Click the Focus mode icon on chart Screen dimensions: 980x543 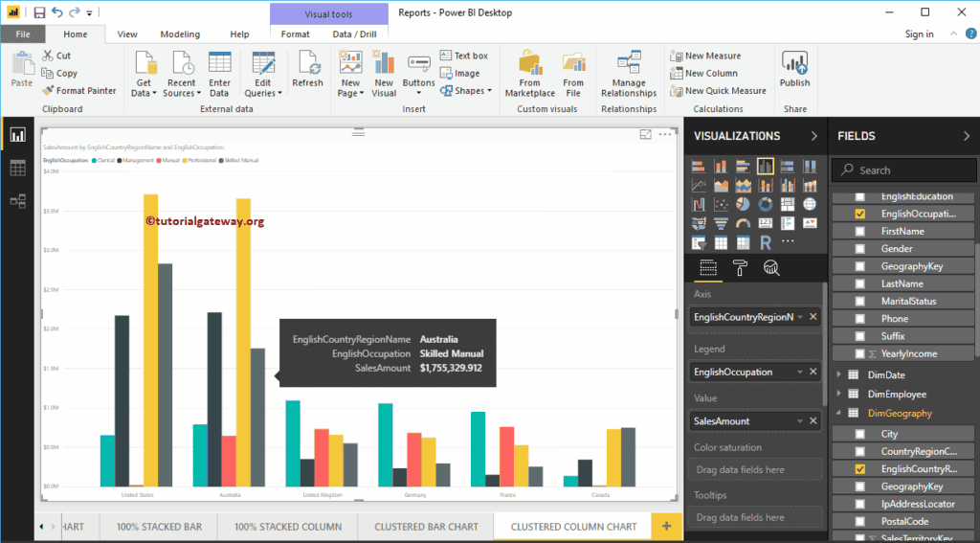[646, 134]
